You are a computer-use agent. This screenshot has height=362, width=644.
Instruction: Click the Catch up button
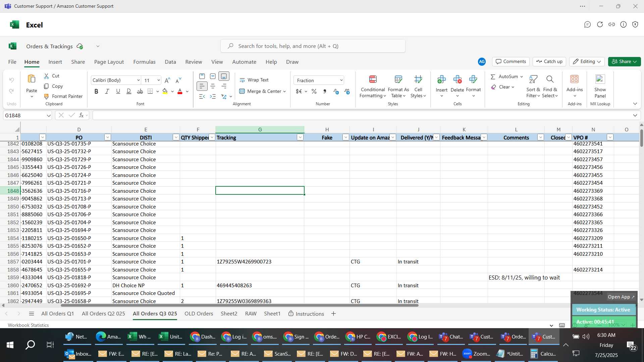click(549, 62)
